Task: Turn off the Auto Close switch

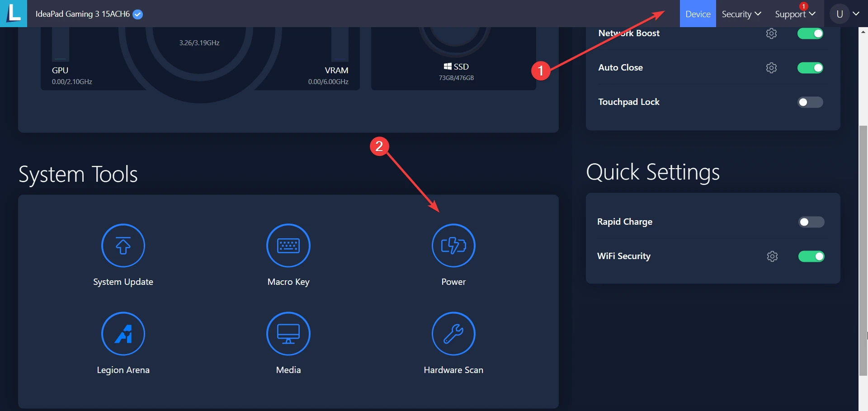Action: [810, 68]
